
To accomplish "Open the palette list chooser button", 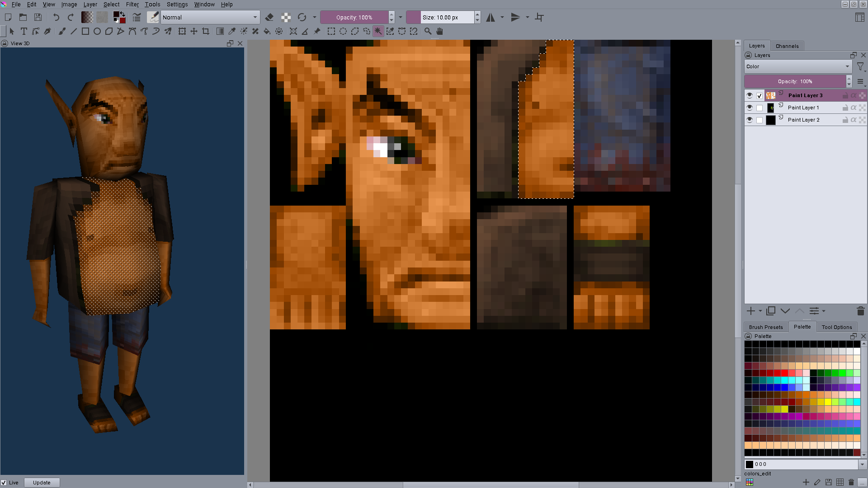I will [x=750, y=483].
